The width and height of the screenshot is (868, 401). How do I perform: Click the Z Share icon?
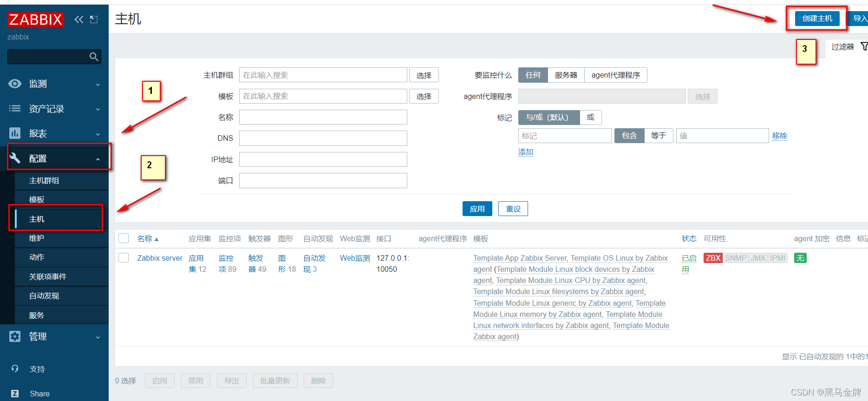pyautogui.click(x=15, y=394)
